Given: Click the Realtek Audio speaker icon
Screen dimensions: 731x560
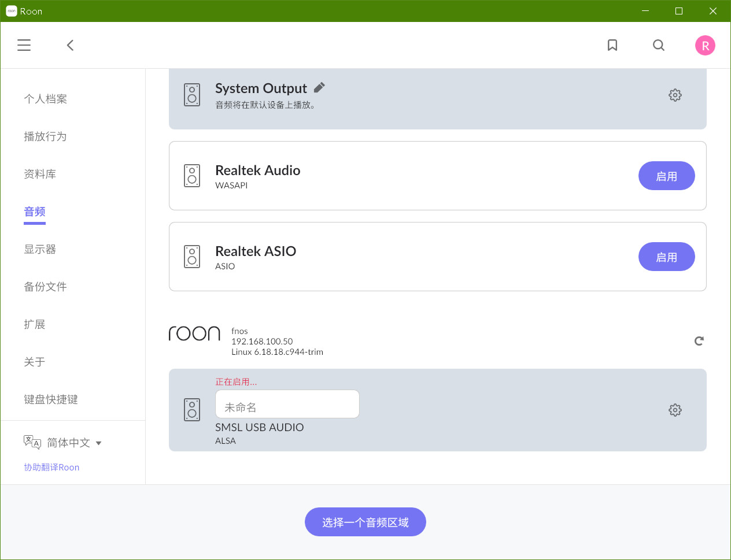Looking at the screenshot, I should tap(192, 176).
